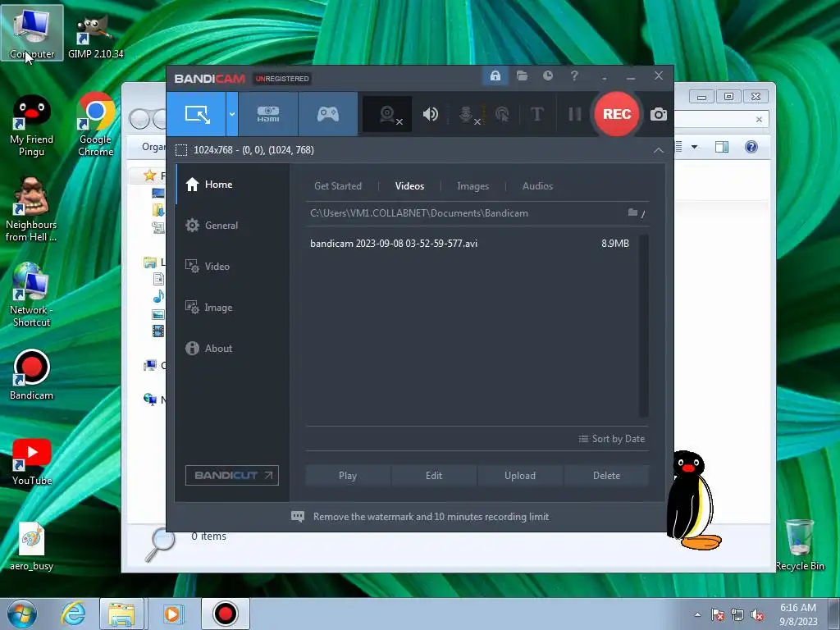840x630 pixels.
Task: Open About section in sidebar
Action: click(232, 348)
